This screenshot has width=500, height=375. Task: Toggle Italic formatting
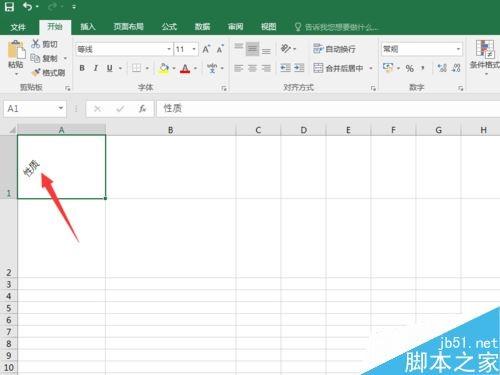click(96, 68)
